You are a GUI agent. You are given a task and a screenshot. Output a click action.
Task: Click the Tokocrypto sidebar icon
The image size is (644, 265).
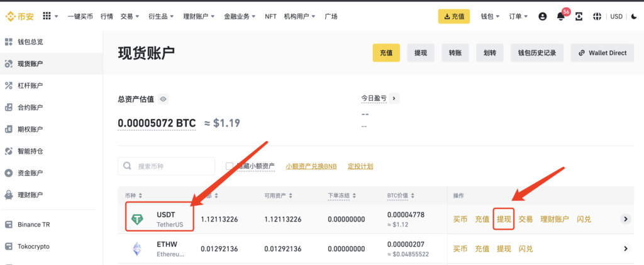point(9,247)
